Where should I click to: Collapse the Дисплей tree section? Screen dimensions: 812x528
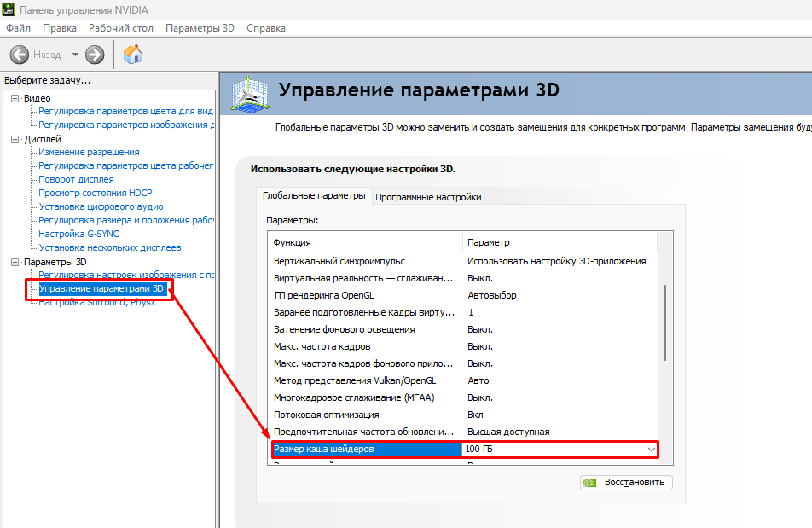click(x=14, y=139)
